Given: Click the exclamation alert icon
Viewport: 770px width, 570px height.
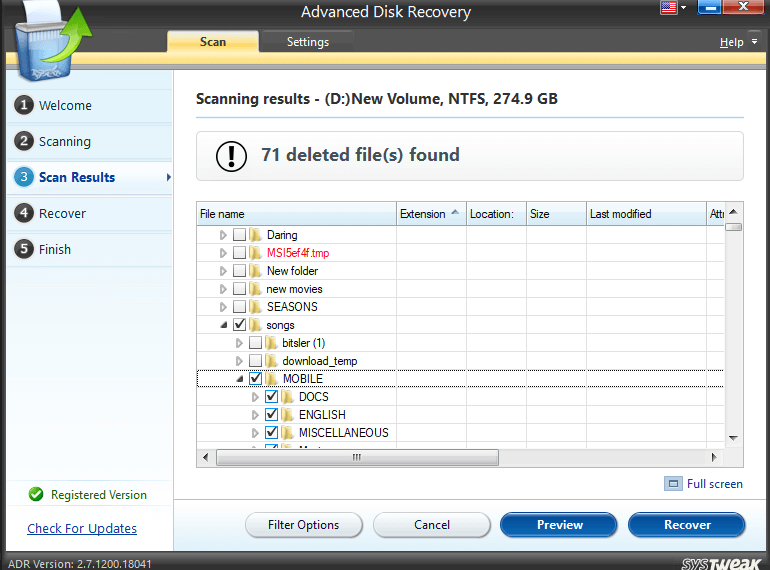Looking at the screenshot, I should [x=232, y=155].
